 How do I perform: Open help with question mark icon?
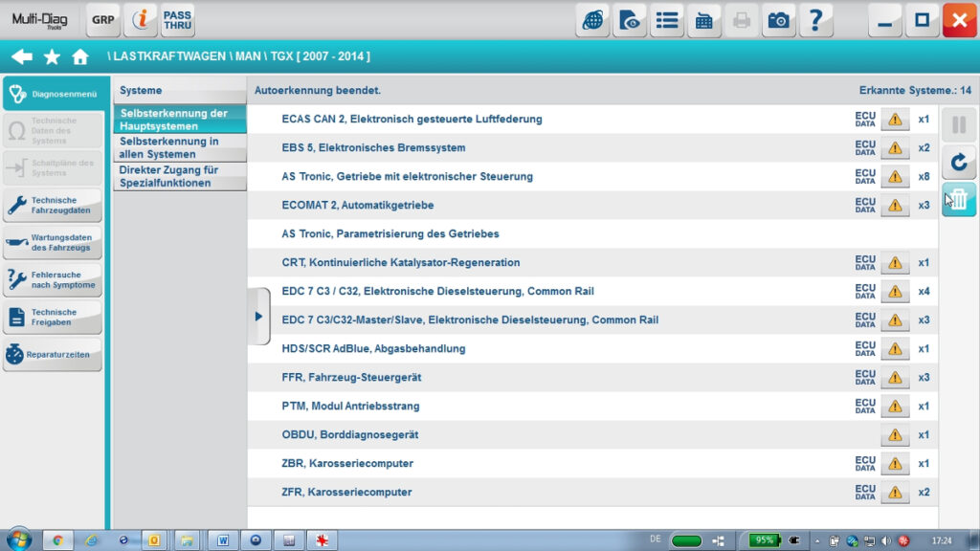pyautogui.click(x=815, y=19)
